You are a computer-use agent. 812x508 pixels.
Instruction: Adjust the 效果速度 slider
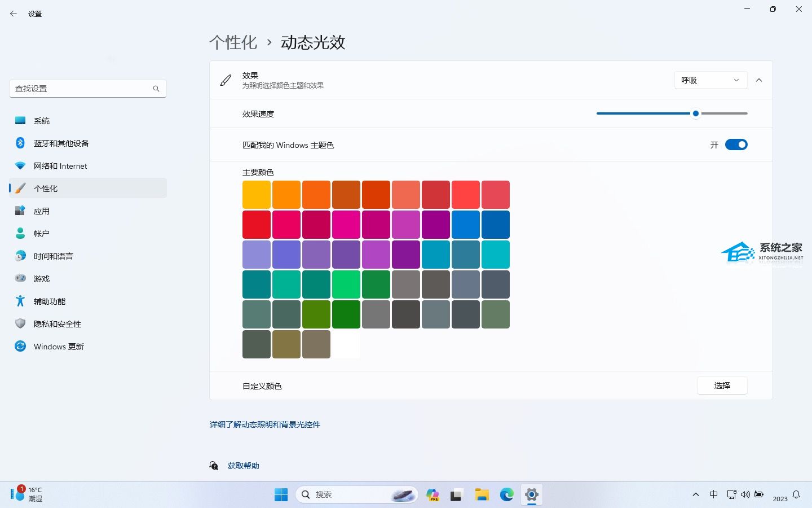click(x=695, y=113)
